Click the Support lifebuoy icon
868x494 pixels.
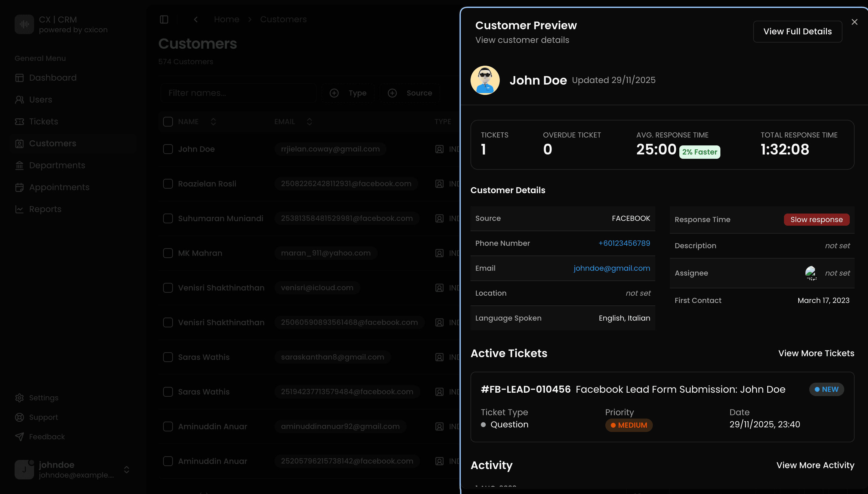pos(19,417)
